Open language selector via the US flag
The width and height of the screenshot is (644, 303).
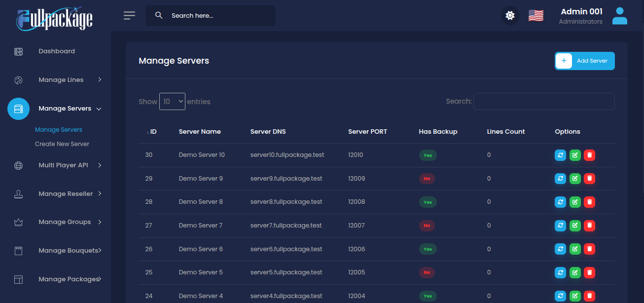click(536, 16)
